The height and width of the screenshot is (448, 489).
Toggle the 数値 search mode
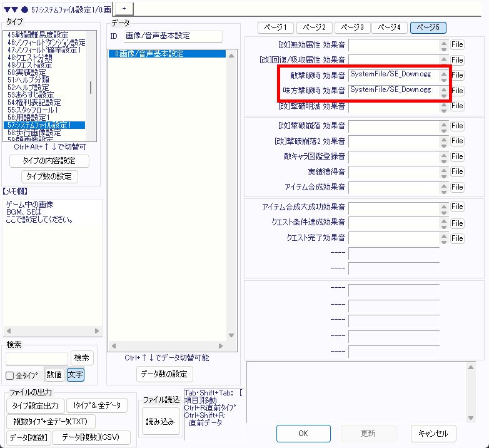(54, 375)
